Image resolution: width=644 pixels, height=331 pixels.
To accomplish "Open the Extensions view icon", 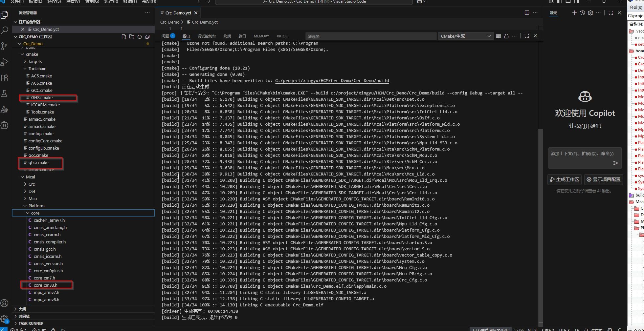I will click(5, 78).
